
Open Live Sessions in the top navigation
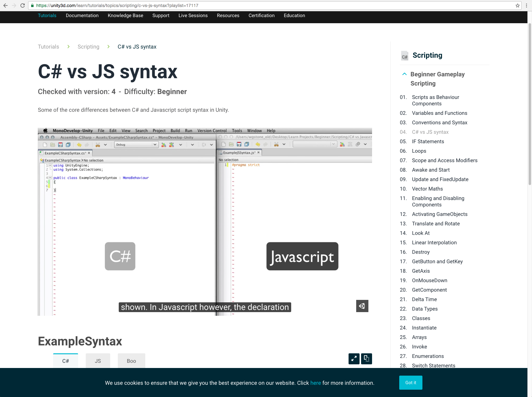click(x=193, y=16)
